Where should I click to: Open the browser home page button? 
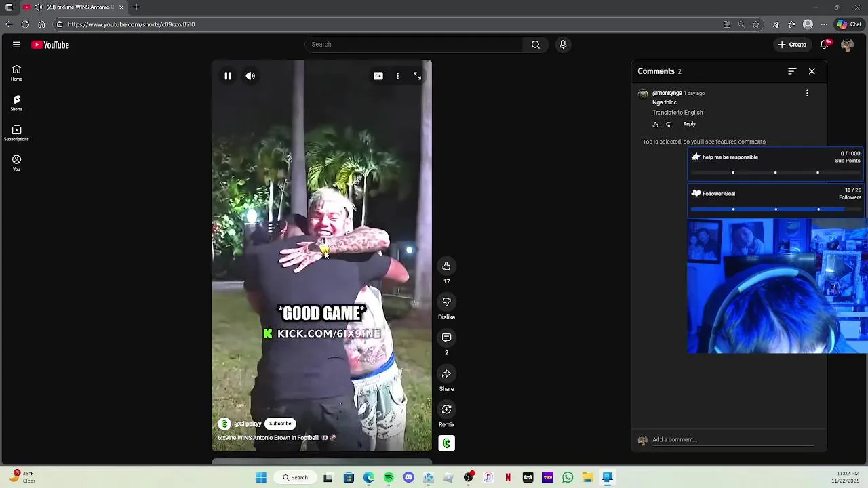tap(41, 24)
